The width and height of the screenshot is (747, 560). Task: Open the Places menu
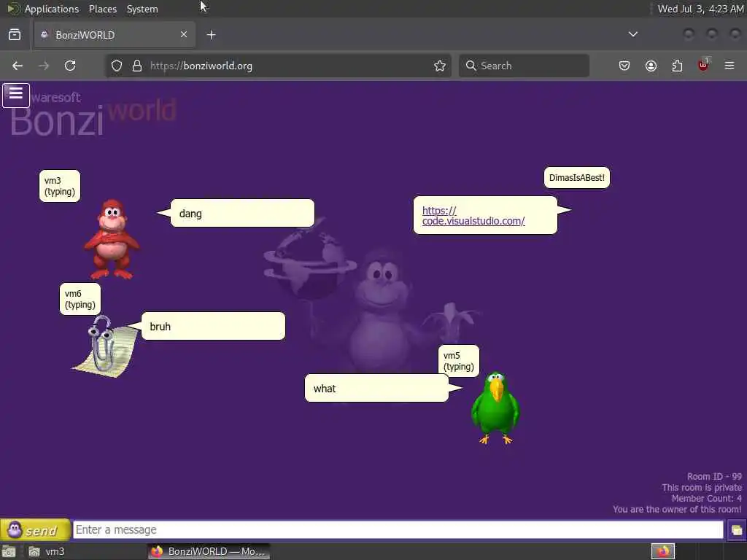point(103,9)
